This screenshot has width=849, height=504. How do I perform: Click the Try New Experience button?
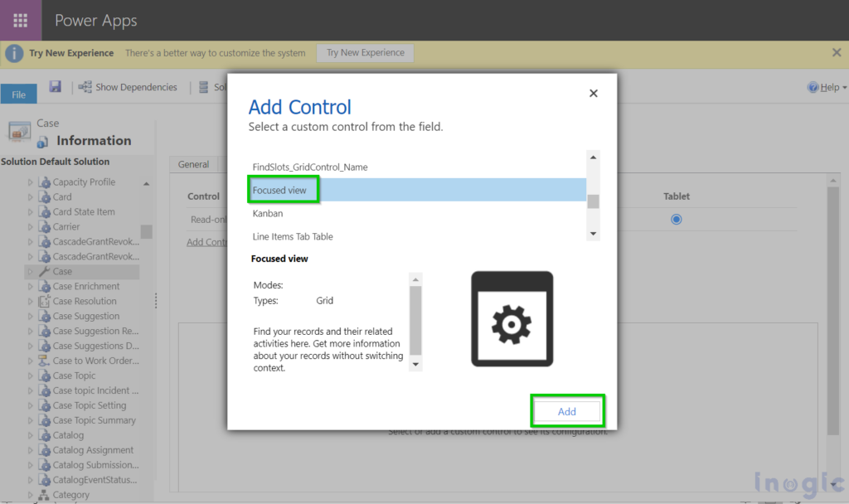(x=365, y=52)
